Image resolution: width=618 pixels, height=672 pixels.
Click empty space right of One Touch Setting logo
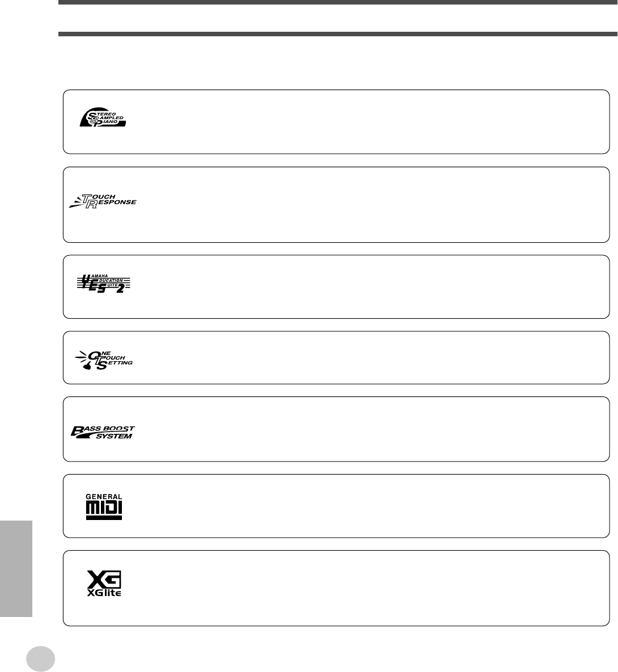[363, 358]
